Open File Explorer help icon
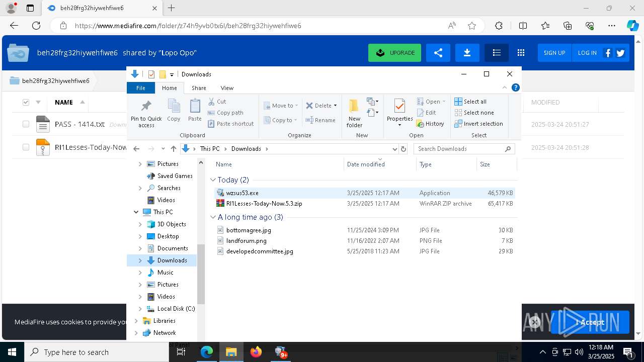 click(x=515, y=87)
